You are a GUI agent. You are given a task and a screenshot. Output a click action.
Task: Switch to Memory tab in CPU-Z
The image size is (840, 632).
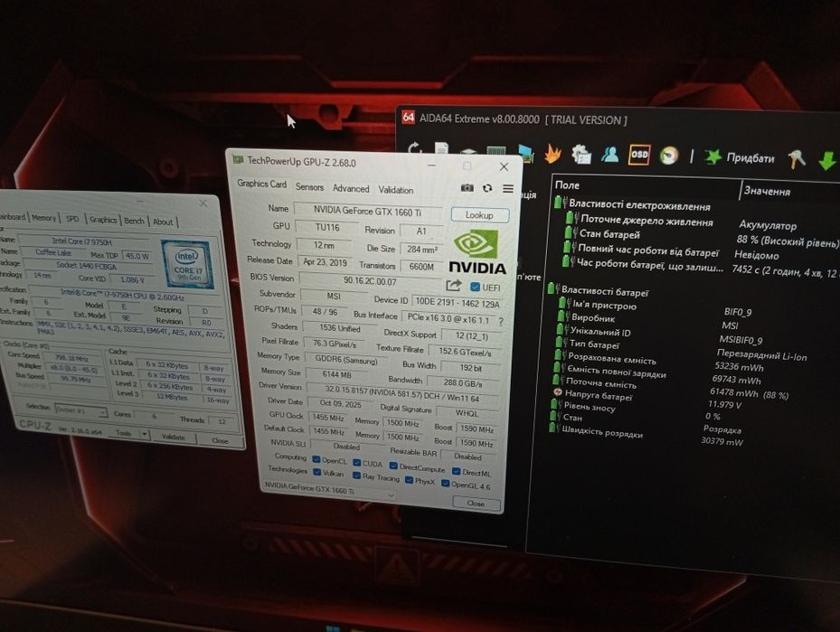click(x=43, y=218)
